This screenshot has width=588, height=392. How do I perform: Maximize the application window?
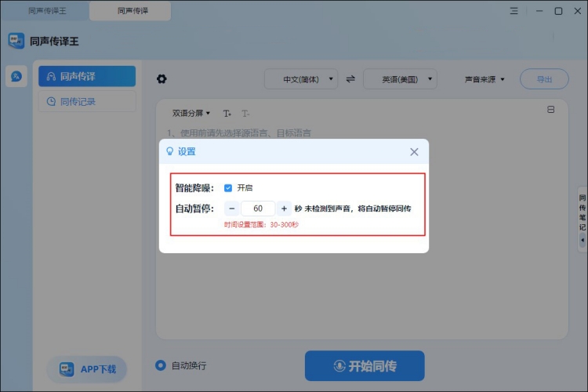pyautogui.click(x=558, y=11)
